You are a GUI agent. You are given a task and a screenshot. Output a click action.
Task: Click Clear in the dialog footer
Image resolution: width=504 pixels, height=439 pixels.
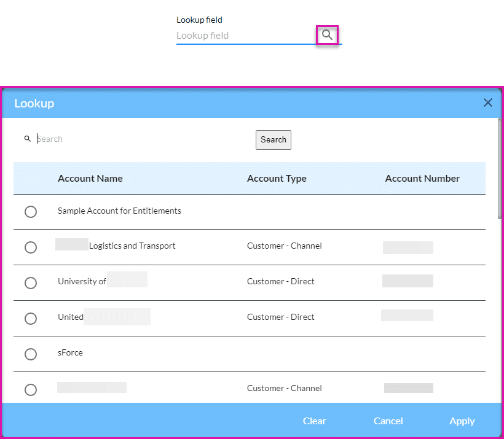314,421
